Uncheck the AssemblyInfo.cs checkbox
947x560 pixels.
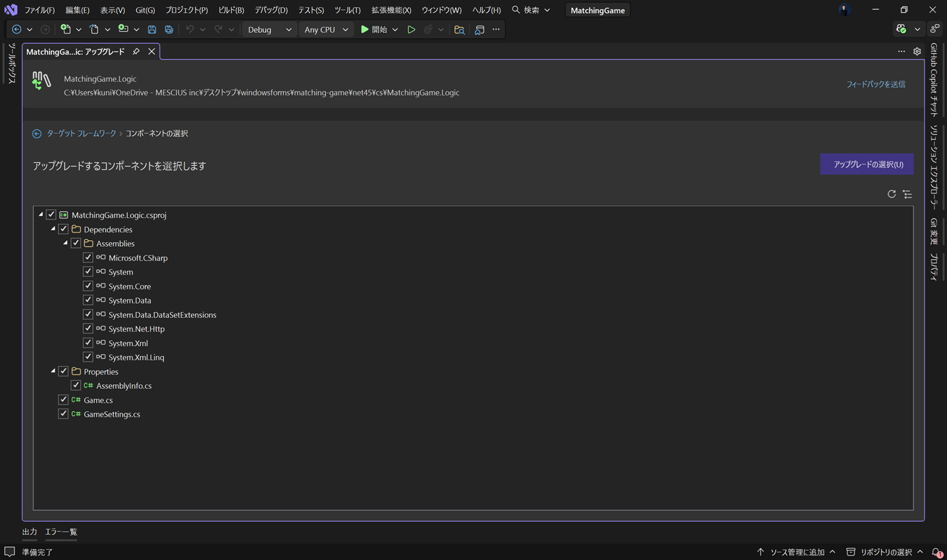[x=76, y=386]
